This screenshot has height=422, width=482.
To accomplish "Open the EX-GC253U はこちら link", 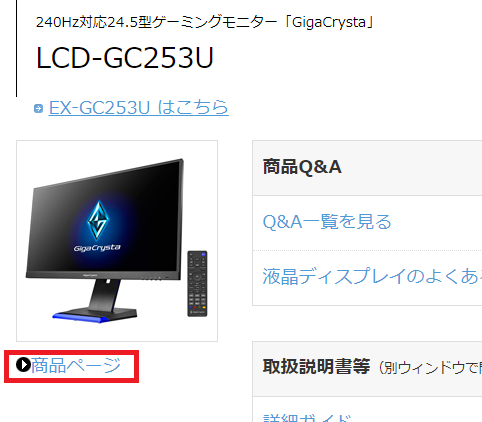I will point(139,108).
